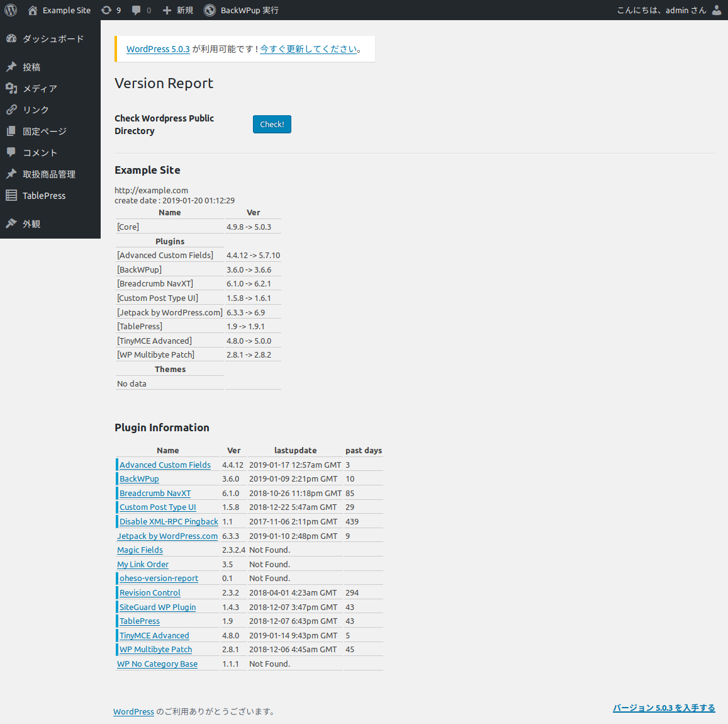Click 新規 label in the admin bar
This screenshot has height=724, width=728.
coord(185,10)
